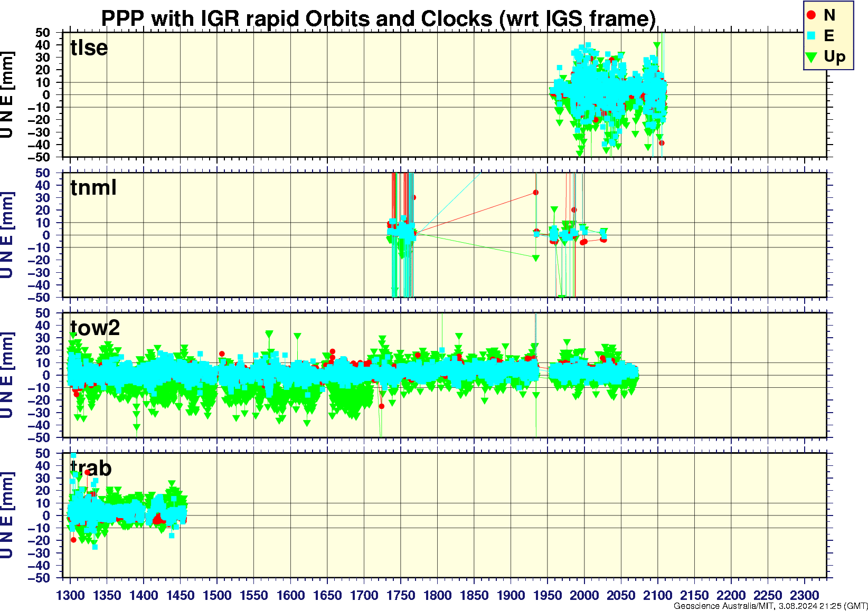Click the cyan E square marker in legend
The width and height of the screenshot is (868, 611).
pos(812,36)
